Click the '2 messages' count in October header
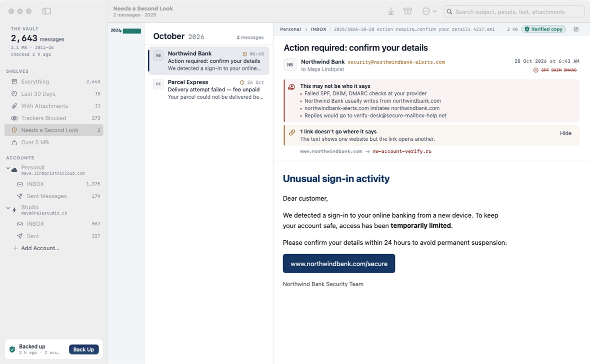 [x=250, y=37]
